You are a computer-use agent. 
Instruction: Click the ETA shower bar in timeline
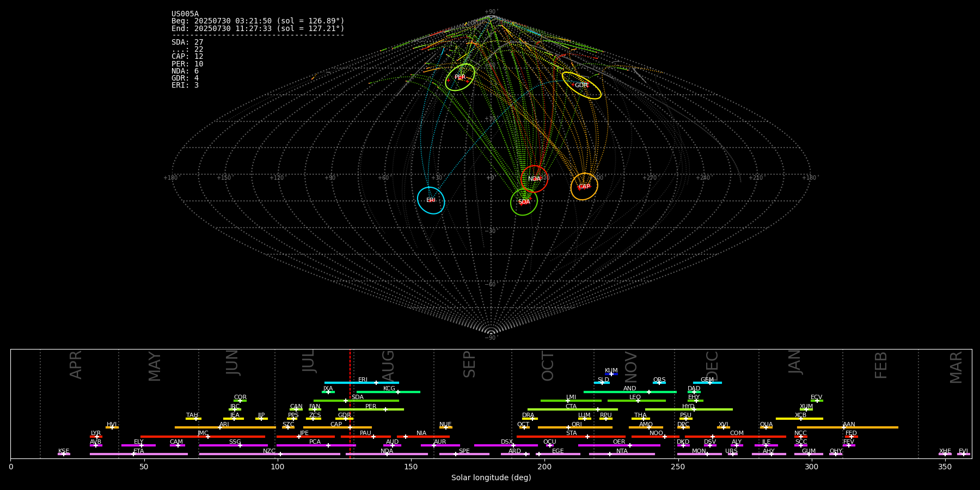pyautogui.click(x=139, y=454)
